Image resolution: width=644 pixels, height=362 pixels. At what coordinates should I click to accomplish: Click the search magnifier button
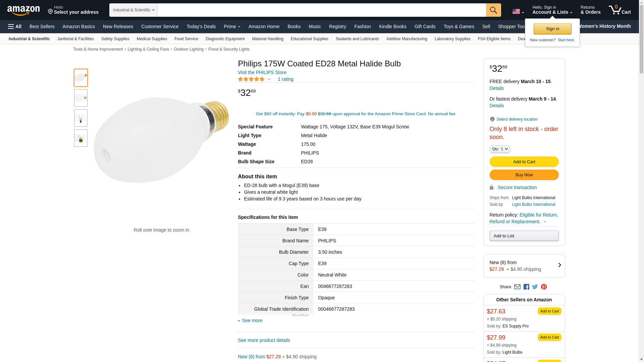click(x=493, y=10)
